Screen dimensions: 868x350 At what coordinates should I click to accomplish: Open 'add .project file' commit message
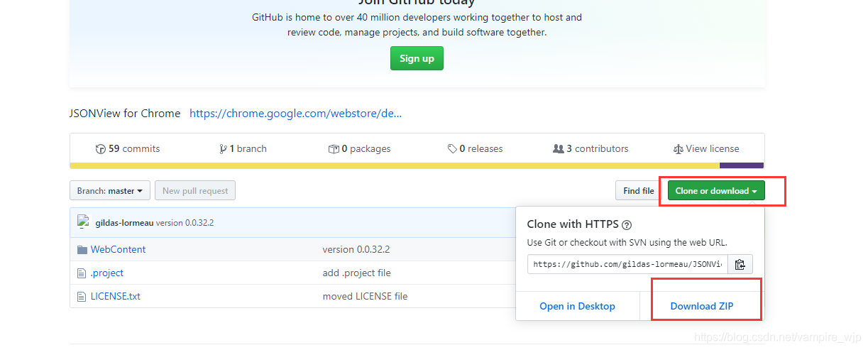pyautogui.click(x=356, y=273)
